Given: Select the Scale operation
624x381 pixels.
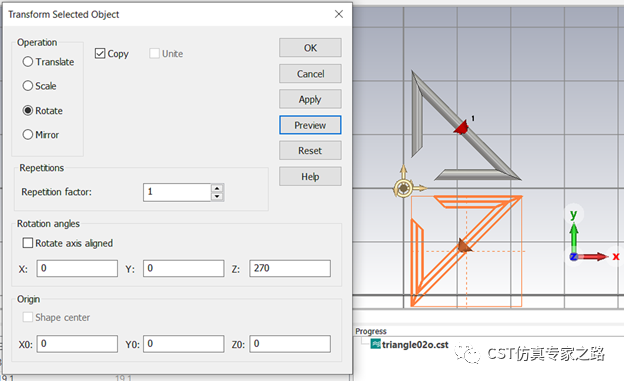Looking at the screenshot, I should pos(28,86).
